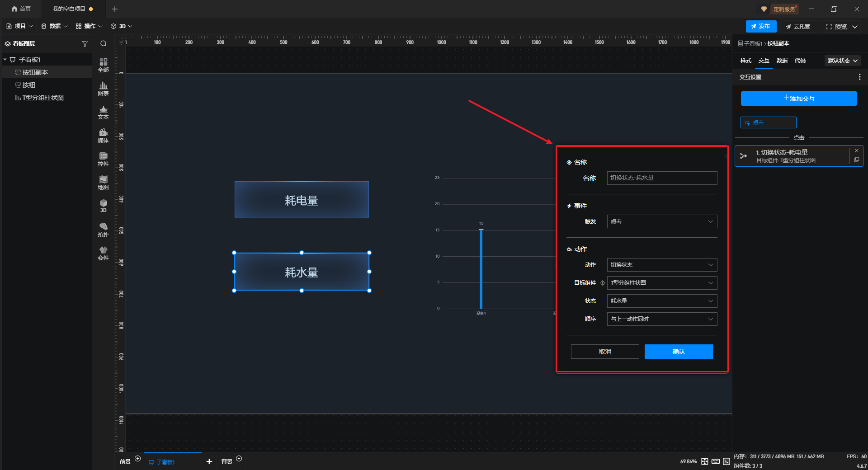This screenshot has width=868, height=470.
Task: Click the 添加交互 add interaction button
Action: [798, 99]
